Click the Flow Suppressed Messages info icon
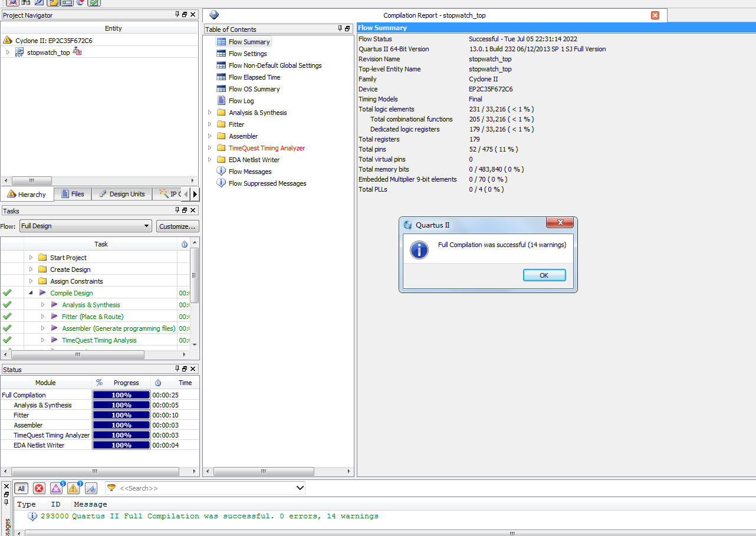The image size is (756, 536). (221, 183)
